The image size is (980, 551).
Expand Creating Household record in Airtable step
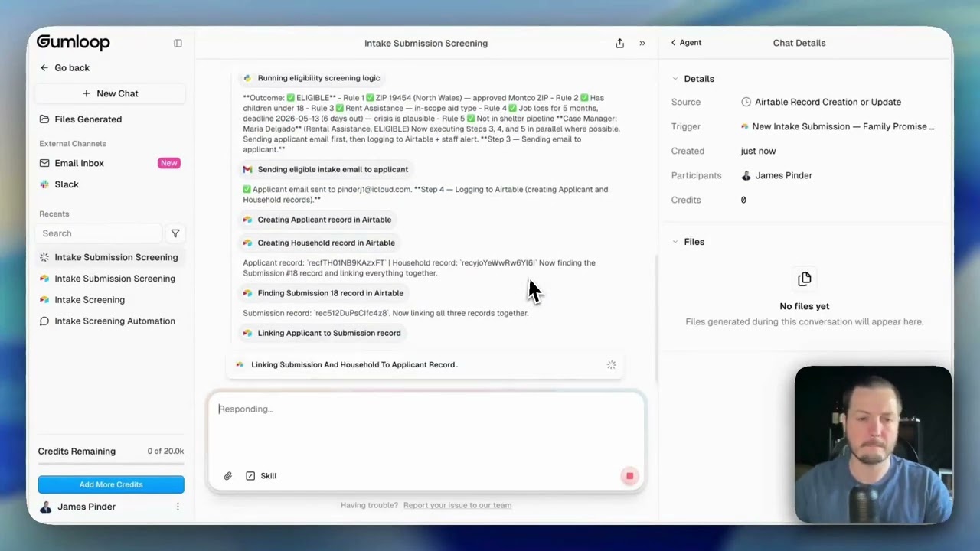pyautogui.click(x=318, y=243)
